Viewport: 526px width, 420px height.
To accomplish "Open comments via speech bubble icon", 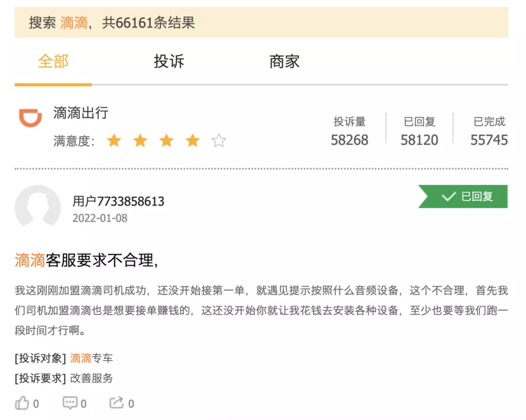I will (x=70, y=403).
